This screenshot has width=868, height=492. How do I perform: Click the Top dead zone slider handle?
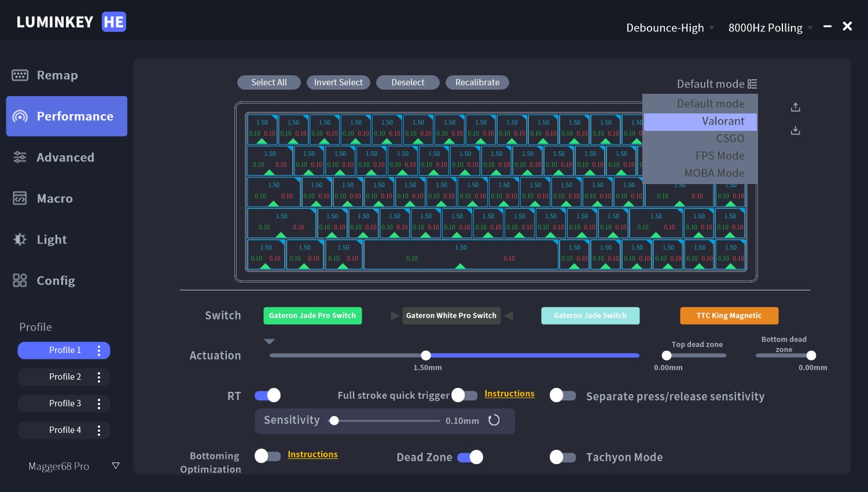667,355
